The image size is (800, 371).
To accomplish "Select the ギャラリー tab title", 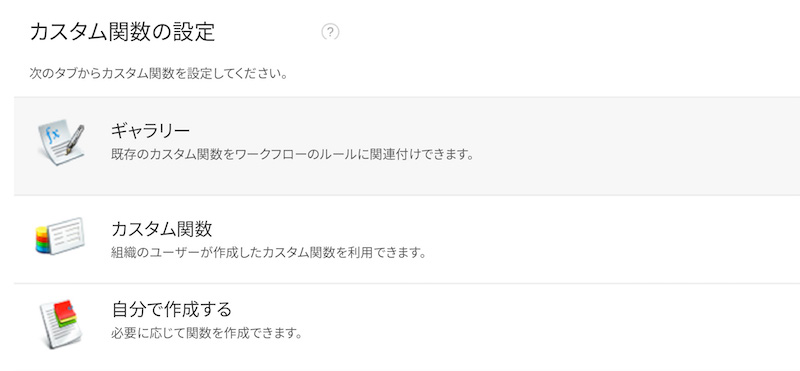I will [x=151, y=131].
